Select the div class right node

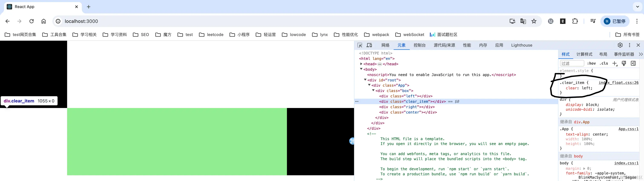pyautogui.click(x=407, y=107)
